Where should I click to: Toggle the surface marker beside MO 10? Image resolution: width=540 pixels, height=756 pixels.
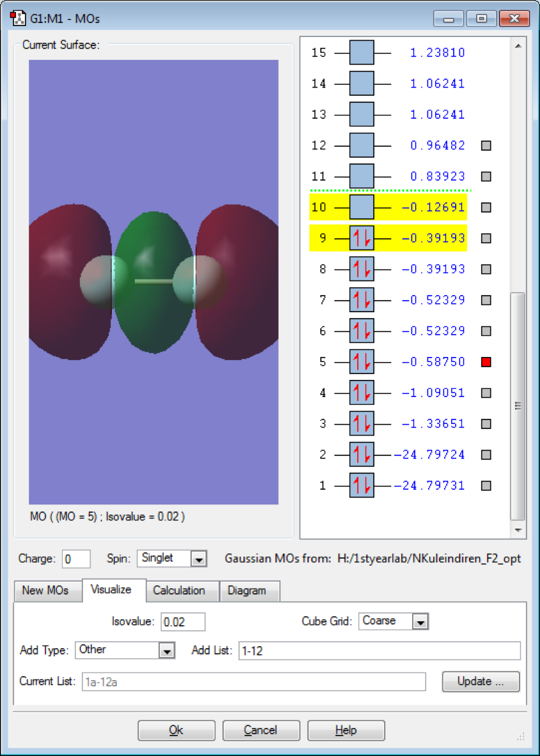click(486, 208)
